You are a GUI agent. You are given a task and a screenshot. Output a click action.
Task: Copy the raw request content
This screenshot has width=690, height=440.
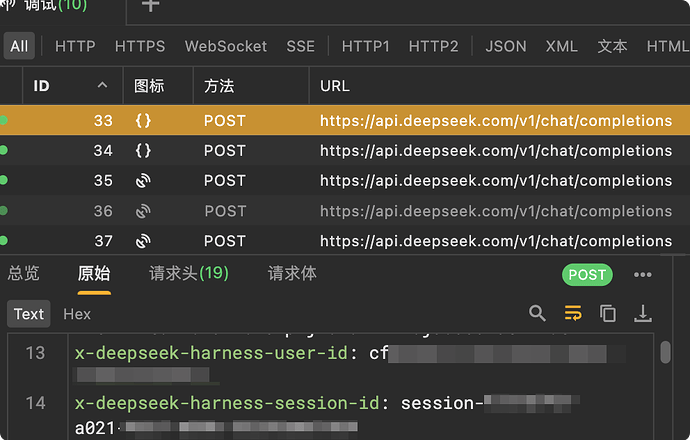pyautogui.click(x=608, y=313)
